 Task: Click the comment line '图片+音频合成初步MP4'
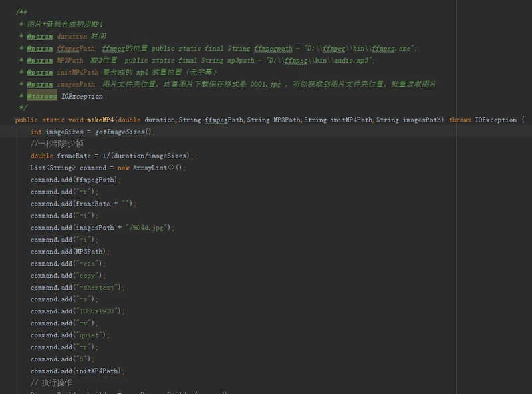tap(65, 24)
